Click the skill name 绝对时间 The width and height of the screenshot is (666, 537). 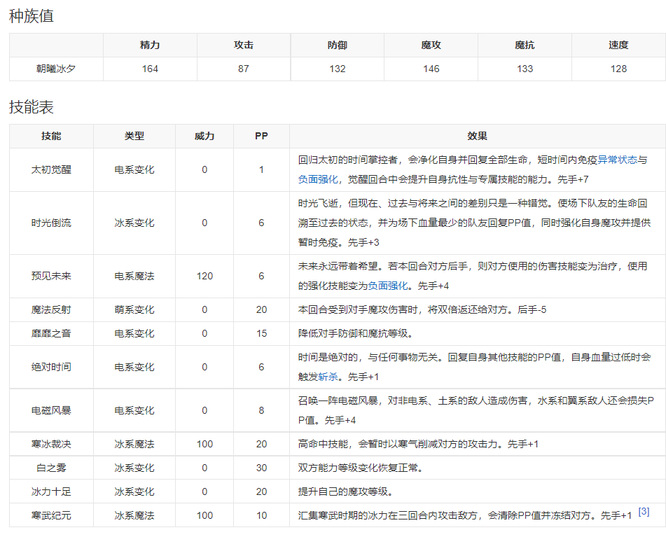51,367
